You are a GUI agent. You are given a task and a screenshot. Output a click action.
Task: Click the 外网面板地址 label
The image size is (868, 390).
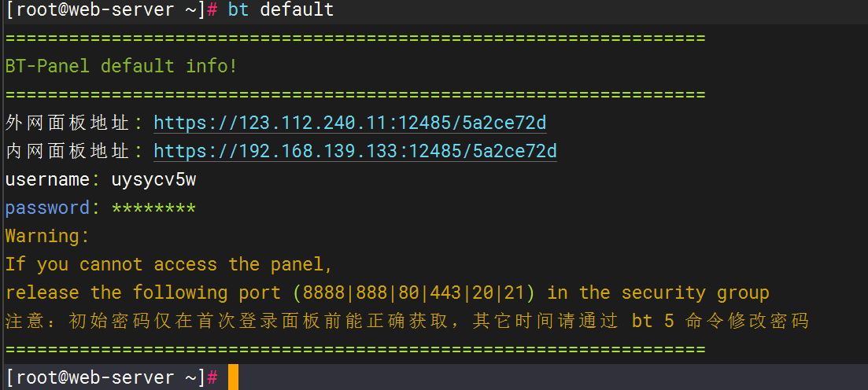click(68, 123)
